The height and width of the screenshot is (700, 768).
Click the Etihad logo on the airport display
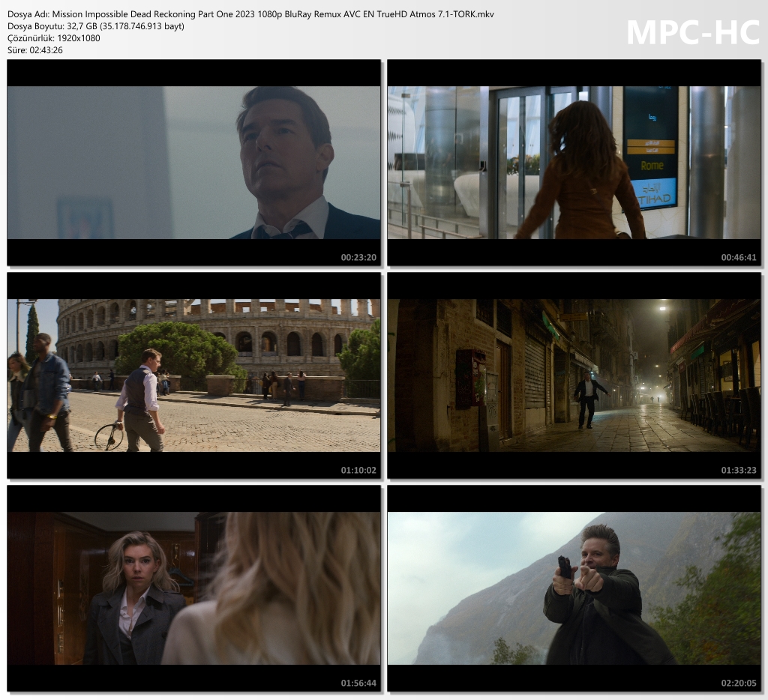651,193
